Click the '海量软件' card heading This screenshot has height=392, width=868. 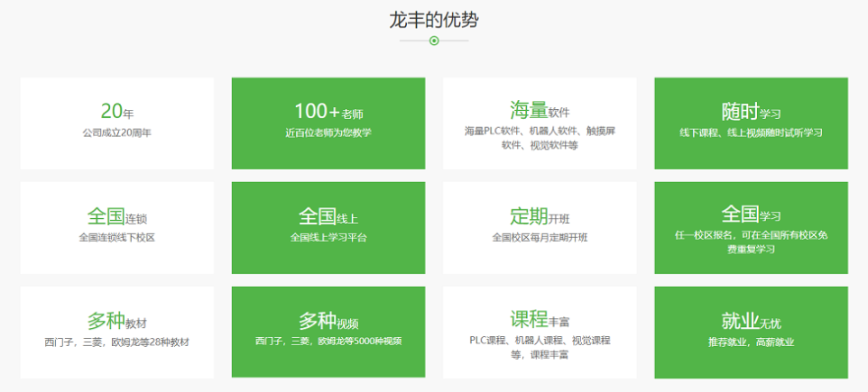[540, 111]
